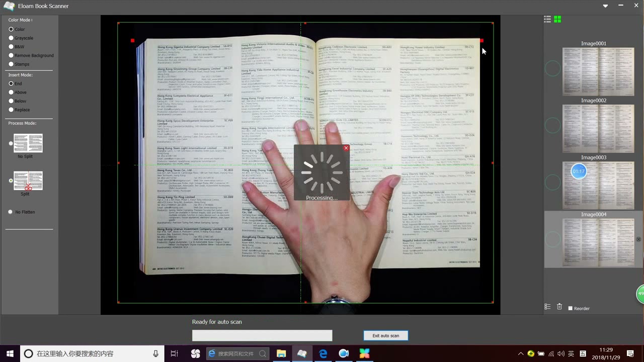644x362 pixels.
Task: Click the top-right red crop handle
Action: click(x=481, y=40)
